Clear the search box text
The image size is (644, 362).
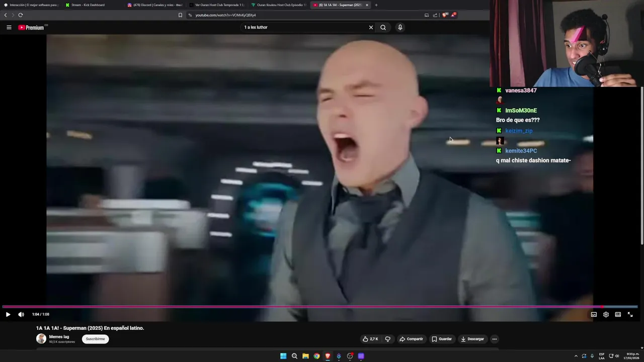point(371,27)
